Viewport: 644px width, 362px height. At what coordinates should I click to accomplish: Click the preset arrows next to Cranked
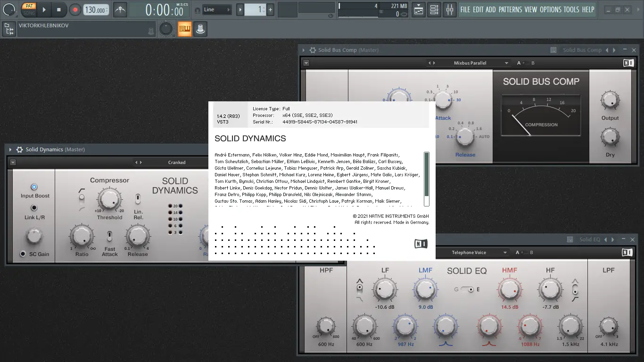click(138, 162)
